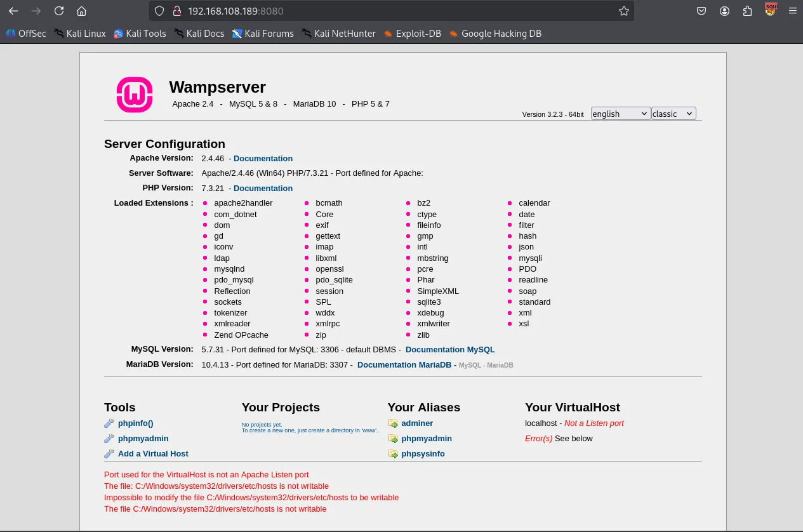
Task: Click the Save to Pocket icon
Action: pos(701,11)
